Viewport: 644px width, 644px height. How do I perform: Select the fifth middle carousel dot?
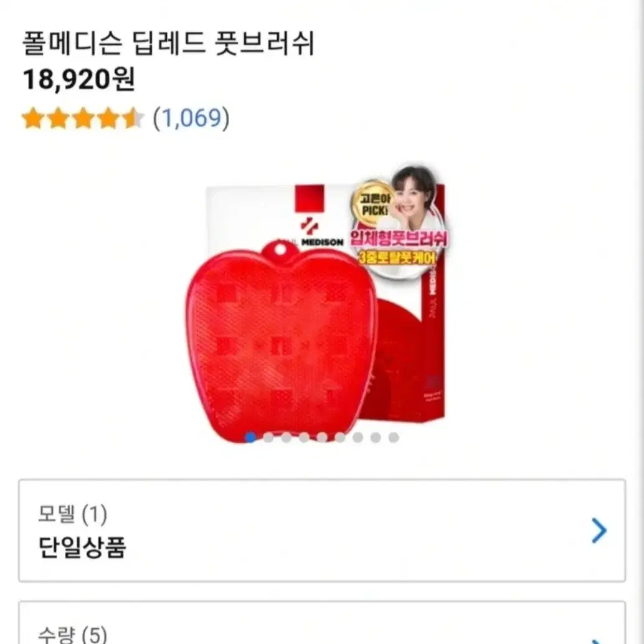[322, 437]
